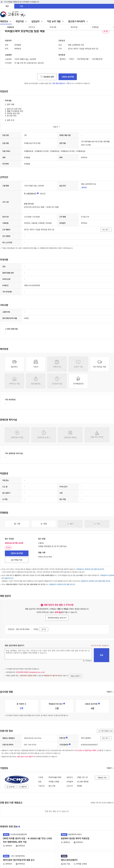The width and height of the screenshot is (114, 868).
Task: Click the 관심정보 등록 heart button
Action: pos(47,77)
